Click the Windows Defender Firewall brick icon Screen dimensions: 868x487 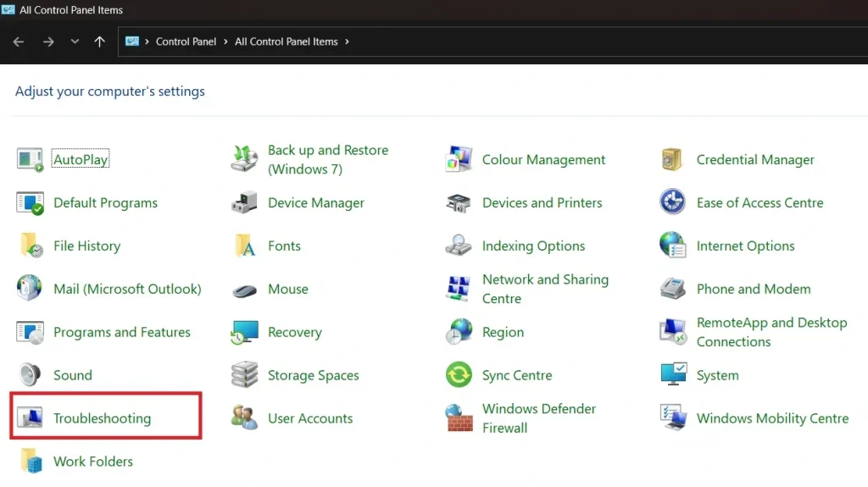pos(459,418)
